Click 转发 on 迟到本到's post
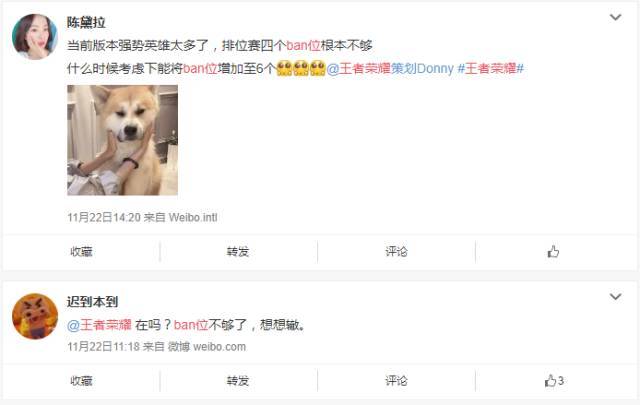640x405 pixels. (x=238, y=381)
